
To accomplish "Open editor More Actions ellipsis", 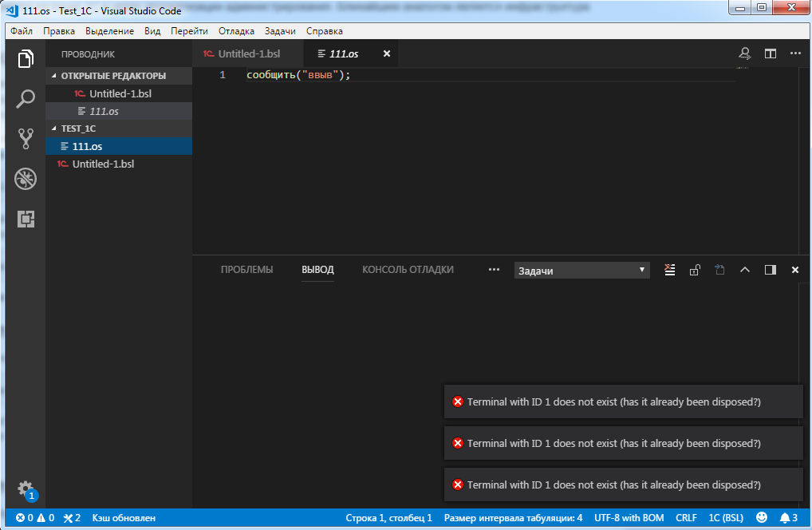I will (x=795, y=53).
